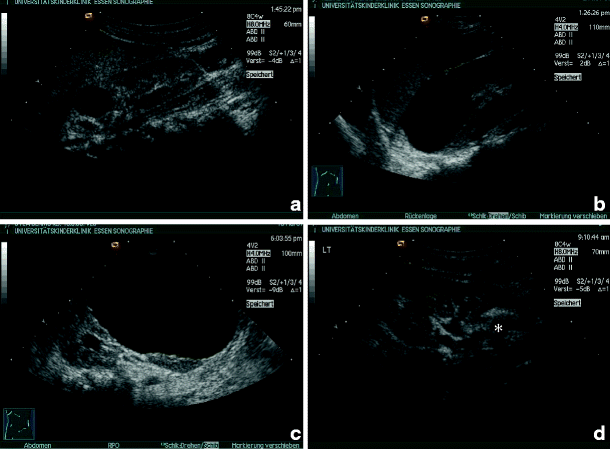Click the orange probe orientation marker in panel a
The width and height of the screenshot is (610, 449).
coord(89,16)
